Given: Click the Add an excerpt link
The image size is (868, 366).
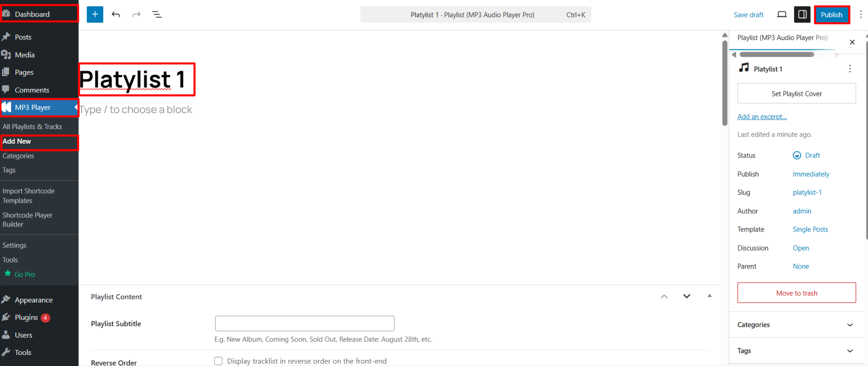Looking at the screenshot, I should (x=762, y=117).
